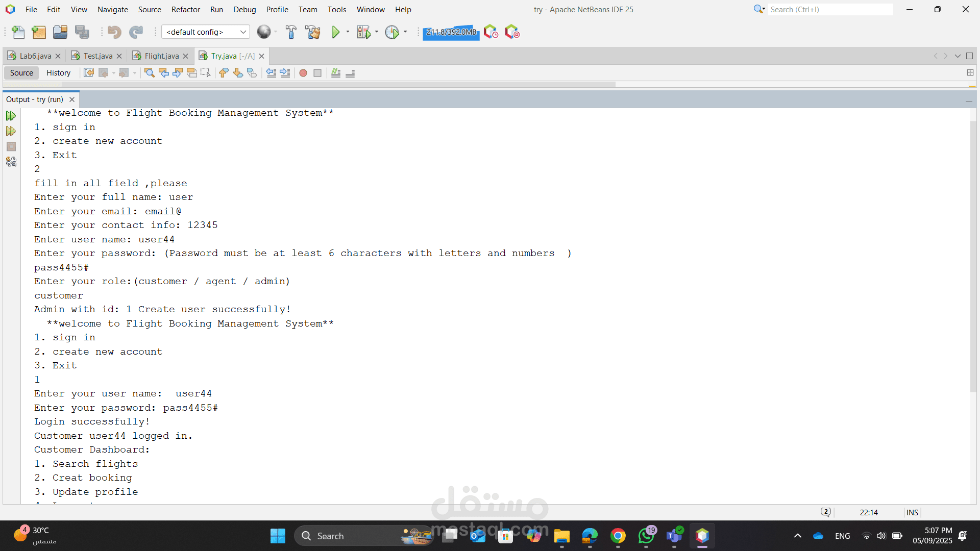Expand the Profile Project arrow dropdown
Viewport: 980px width, 551px height.
coord(406,32)
